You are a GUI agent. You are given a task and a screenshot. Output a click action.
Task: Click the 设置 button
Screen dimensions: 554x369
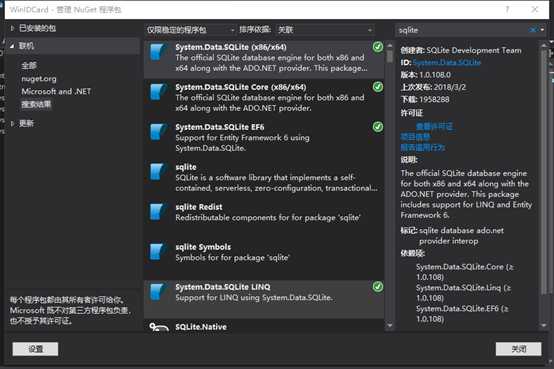(35, 349)
